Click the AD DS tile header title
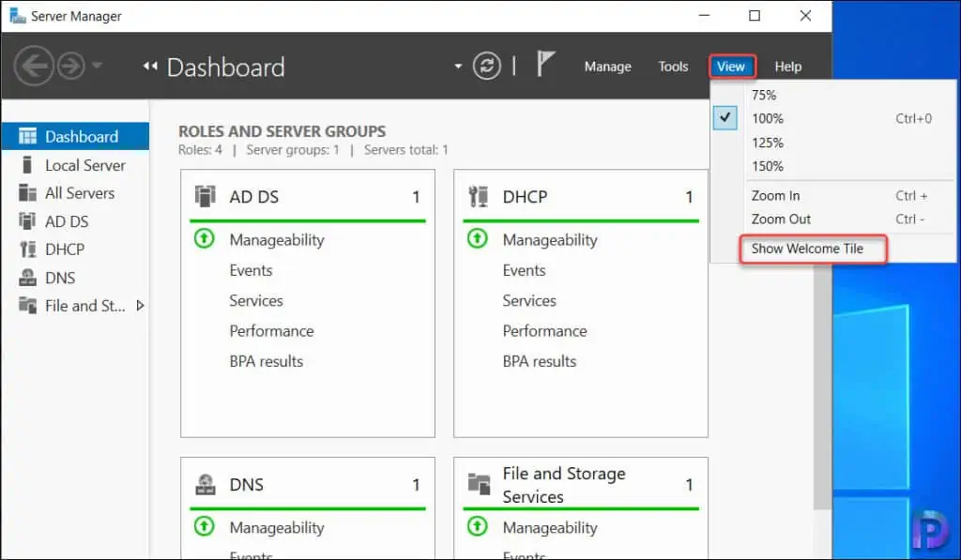The width and height of the screenshot is (961, 560). (x=253, y=197)
